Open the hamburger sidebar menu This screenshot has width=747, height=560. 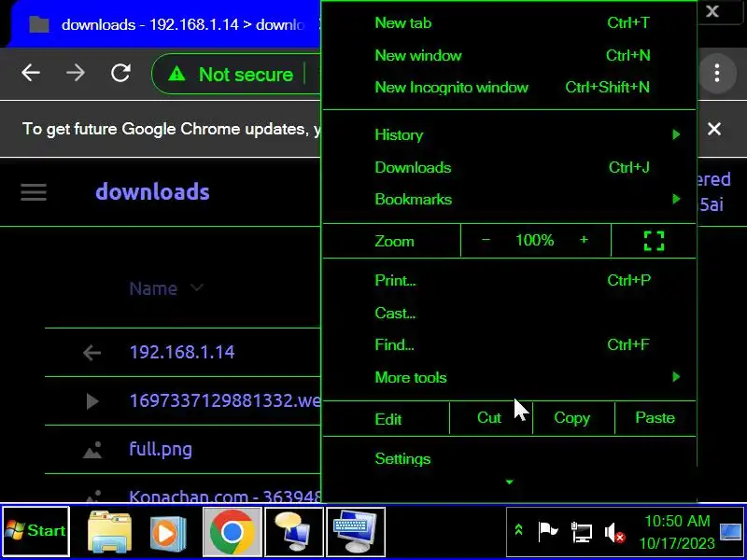coord(34,192)
